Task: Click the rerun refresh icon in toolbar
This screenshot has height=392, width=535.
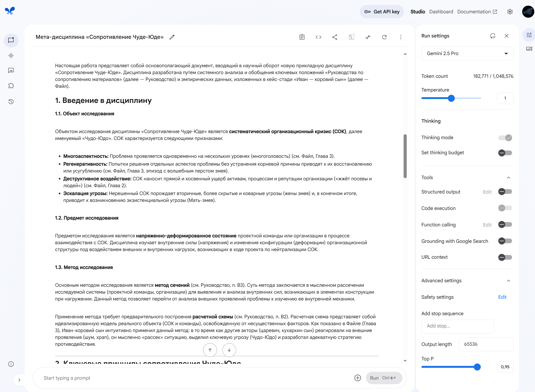Action: 384,37
